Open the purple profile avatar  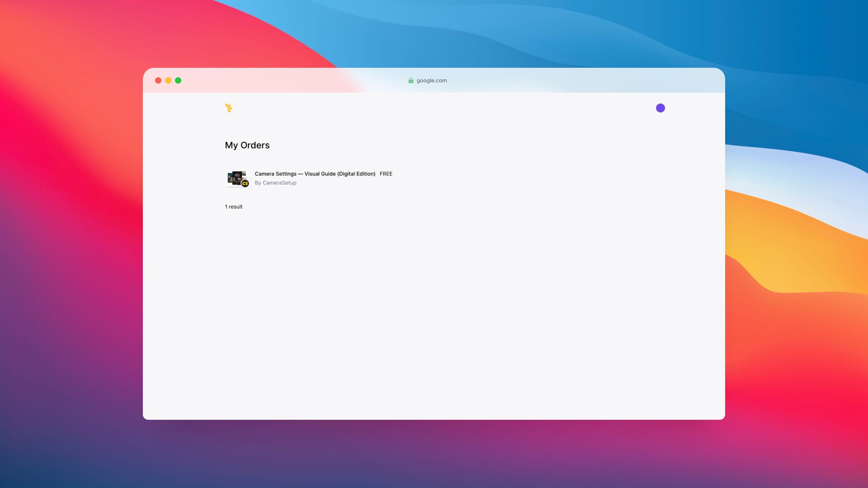tap(660, 108)
